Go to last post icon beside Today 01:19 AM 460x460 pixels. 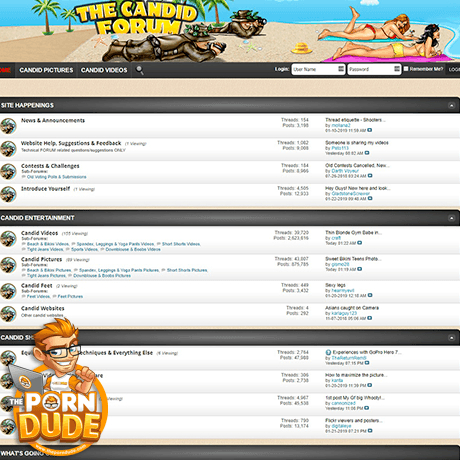[360, 269]
